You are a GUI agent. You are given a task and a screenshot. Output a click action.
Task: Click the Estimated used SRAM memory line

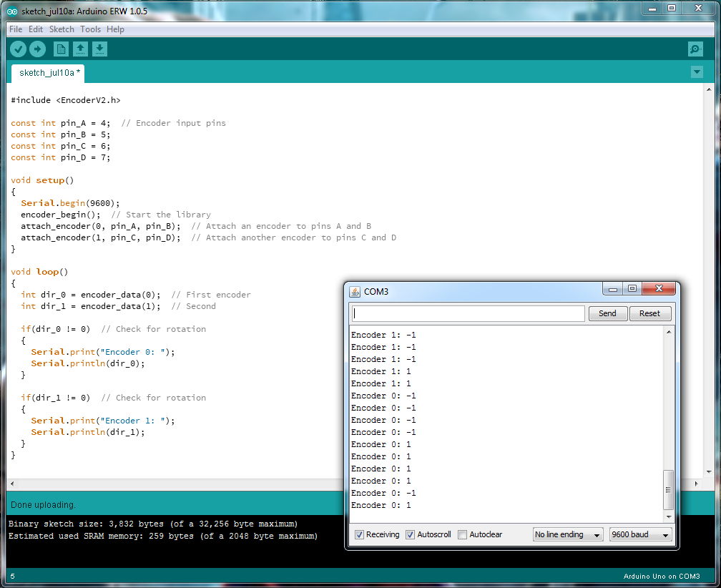163,536
